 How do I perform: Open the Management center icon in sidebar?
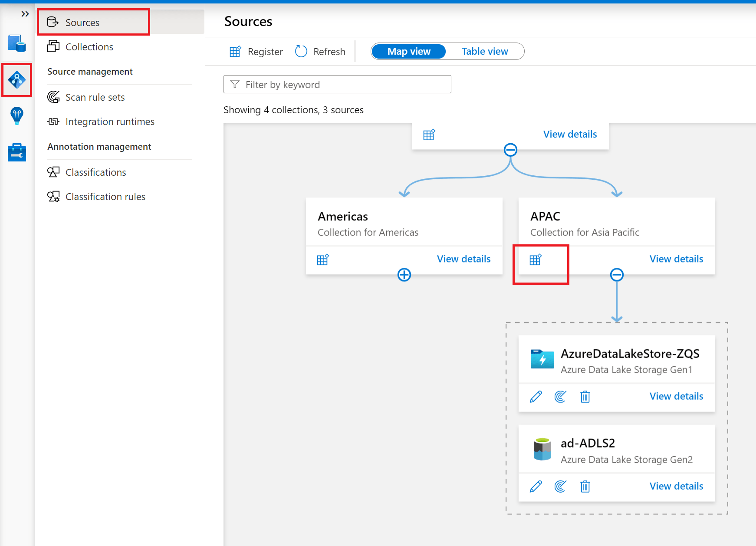point(17,152)
